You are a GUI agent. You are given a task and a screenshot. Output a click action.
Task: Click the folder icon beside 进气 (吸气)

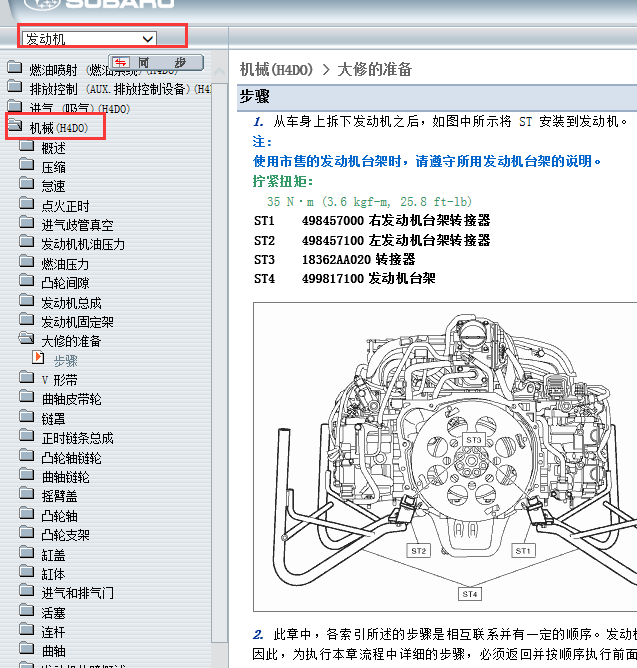pyautogui.click(x=14, y=106)
